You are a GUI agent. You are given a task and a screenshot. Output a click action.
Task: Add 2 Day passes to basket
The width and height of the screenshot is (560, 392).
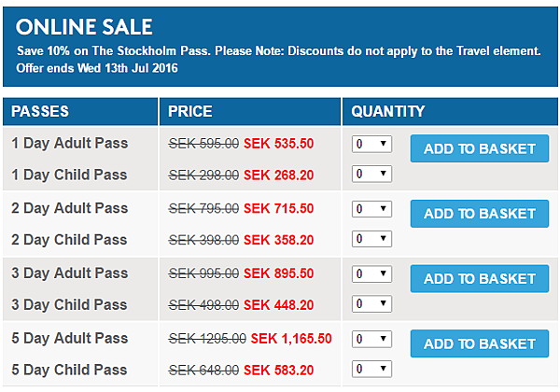pyautogui.click(x=480, y=214)
